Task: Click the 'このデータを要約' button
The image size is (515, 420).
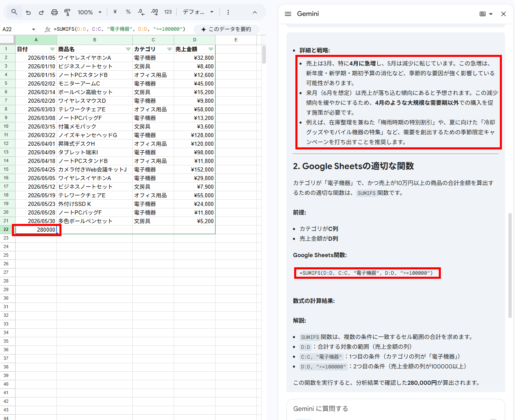Action: 226,29
